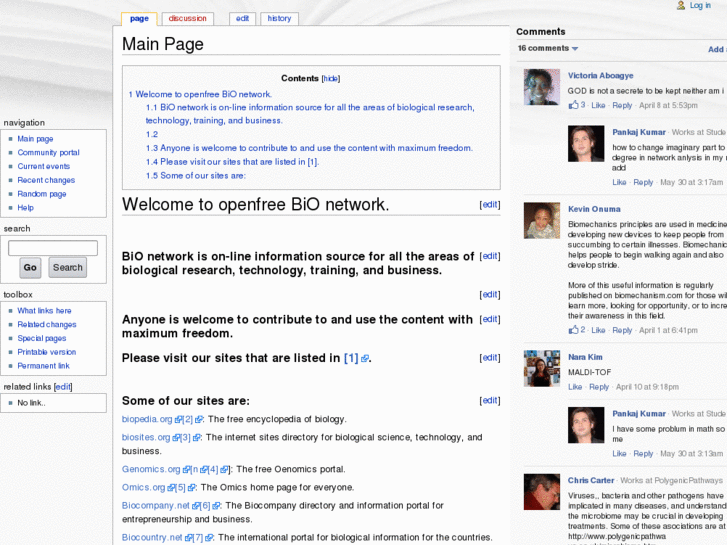Focus the wiki search input field
The width and height of the screenshot is (727, 545).
(x=53, y=248)
